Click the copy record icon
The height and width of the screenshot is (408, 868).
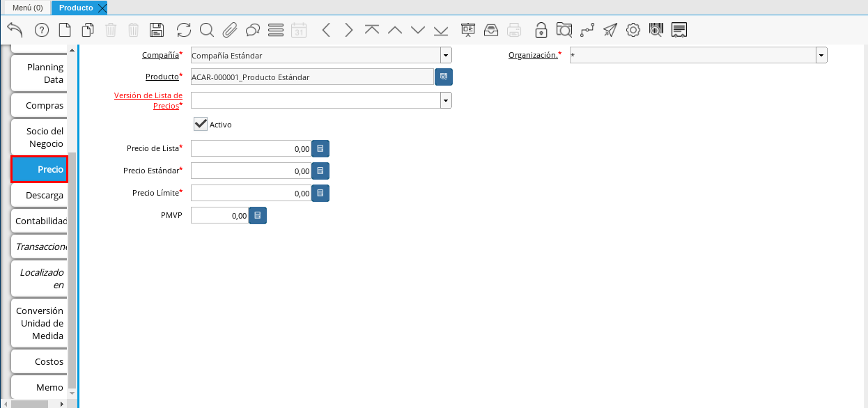pos(88,30)
